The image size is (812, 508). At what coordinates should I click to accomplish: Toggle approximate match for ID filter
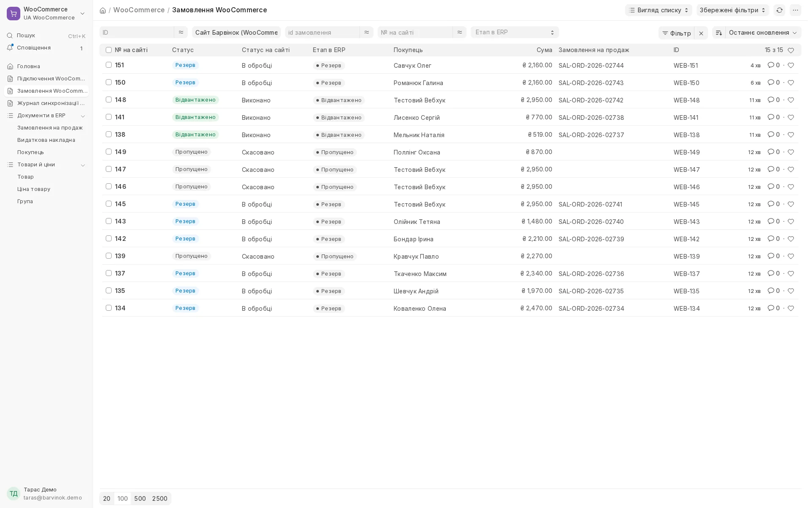coord(181,32)
